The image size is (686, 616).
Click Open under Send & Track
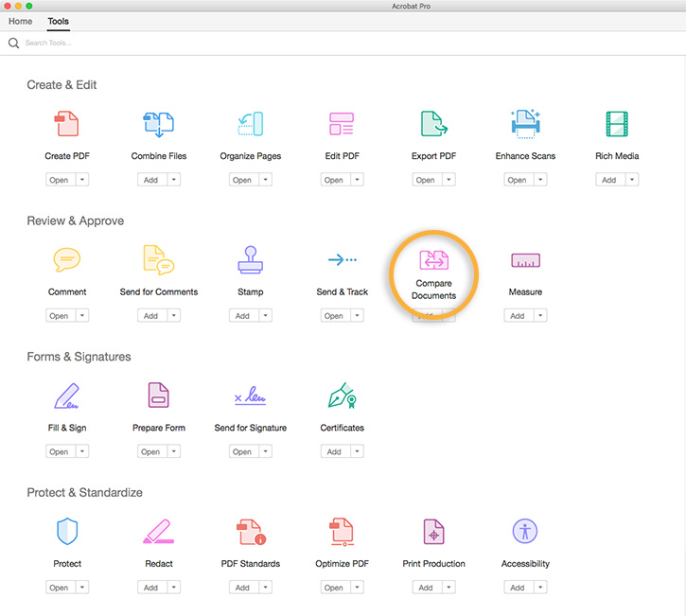(x=336, y=315)
